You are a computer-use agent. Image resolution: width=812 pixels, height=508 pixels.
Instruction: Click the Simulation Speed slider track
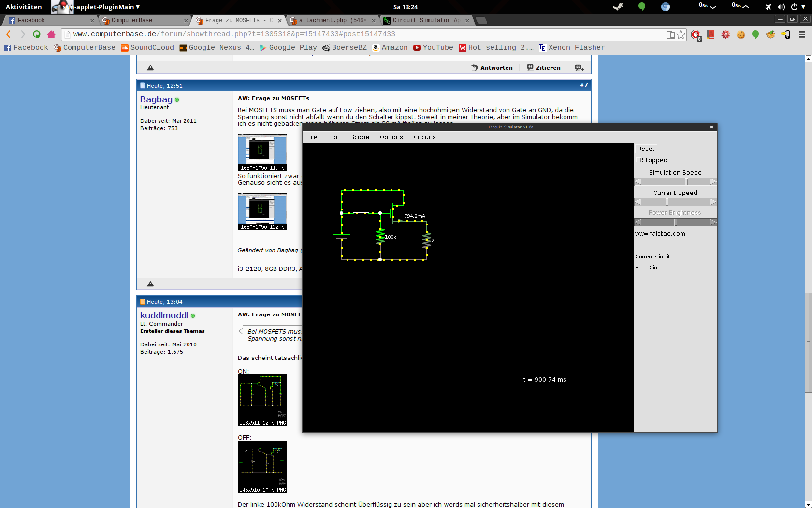[x=675, y=182]
